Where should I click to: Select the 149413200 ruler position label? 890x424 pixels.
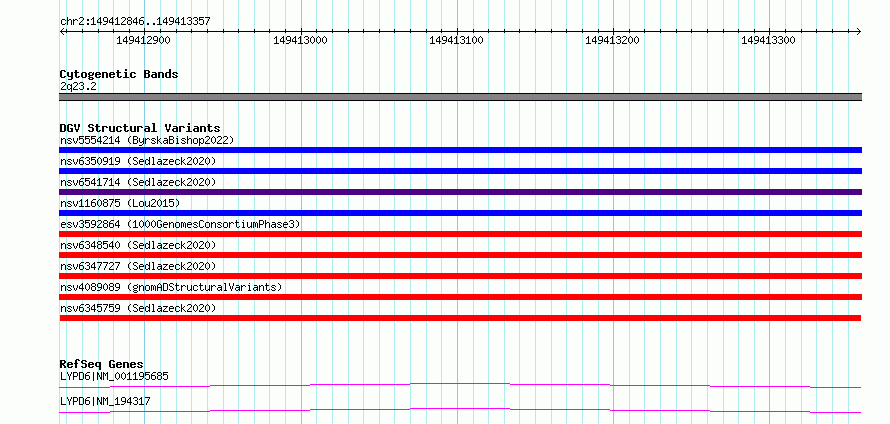point(612,40)
